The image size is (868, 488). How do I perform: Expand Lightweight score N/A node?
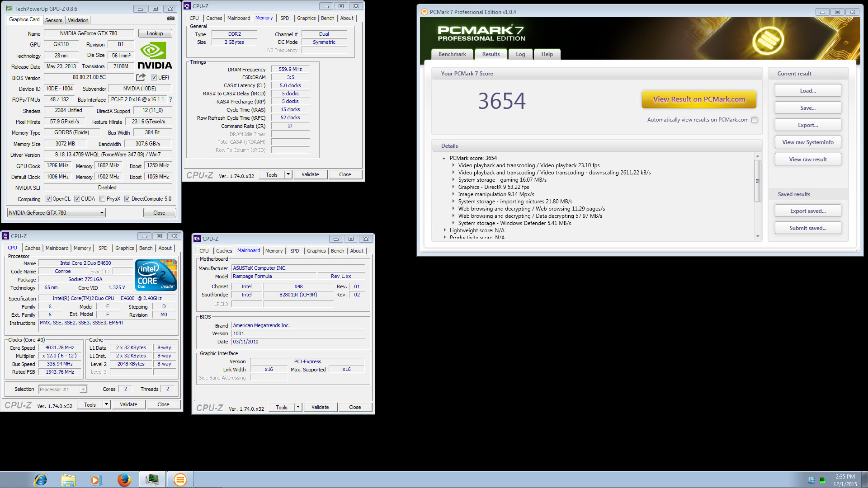445,230
